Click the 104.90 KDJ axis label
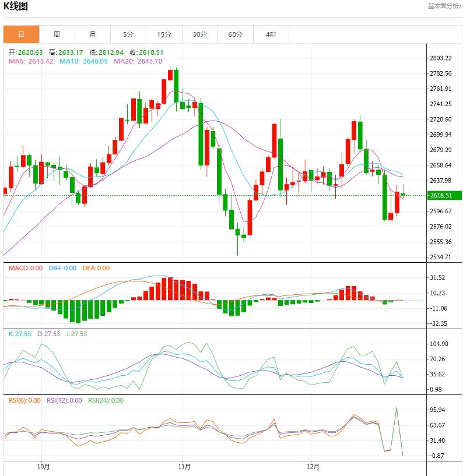Image resolution: width=463 pixels, height=476 pixels. point(439,344)
